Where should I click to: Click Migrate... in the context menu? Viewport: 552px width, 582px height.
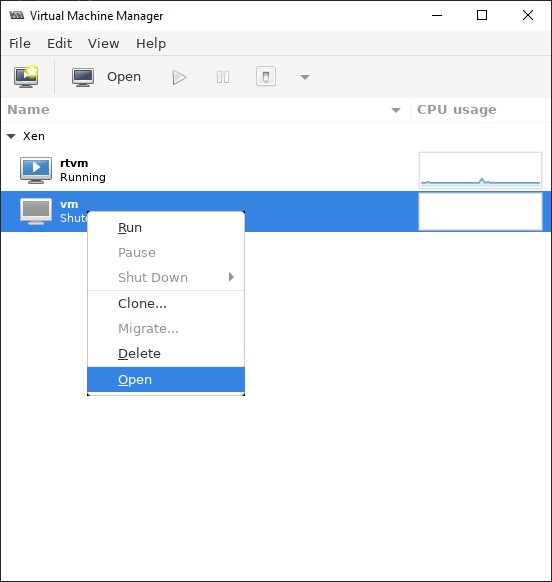[166, 328]
